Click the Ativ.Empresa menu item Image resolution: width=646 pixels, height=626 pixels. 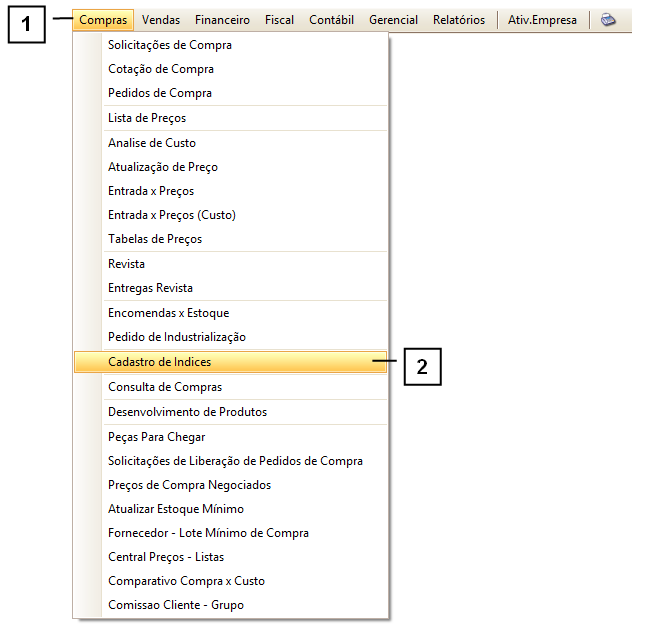pos(542,20)
